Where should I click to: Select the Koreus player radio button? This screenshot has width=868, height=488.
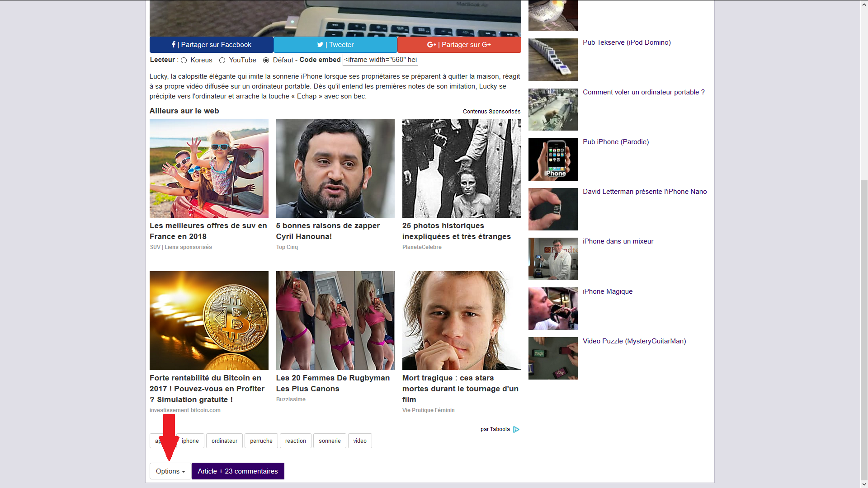coord(184,60)
